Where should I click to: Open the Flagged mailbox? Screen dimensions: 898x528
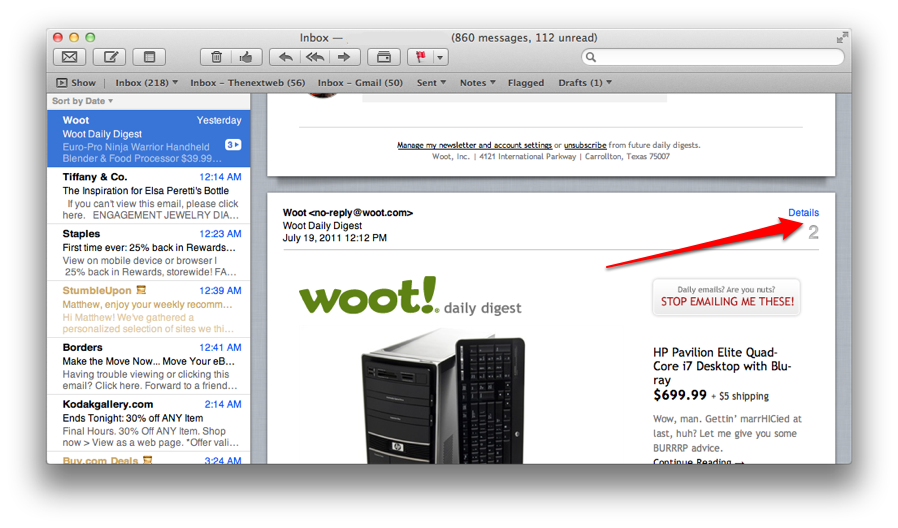tap(526, 82)
